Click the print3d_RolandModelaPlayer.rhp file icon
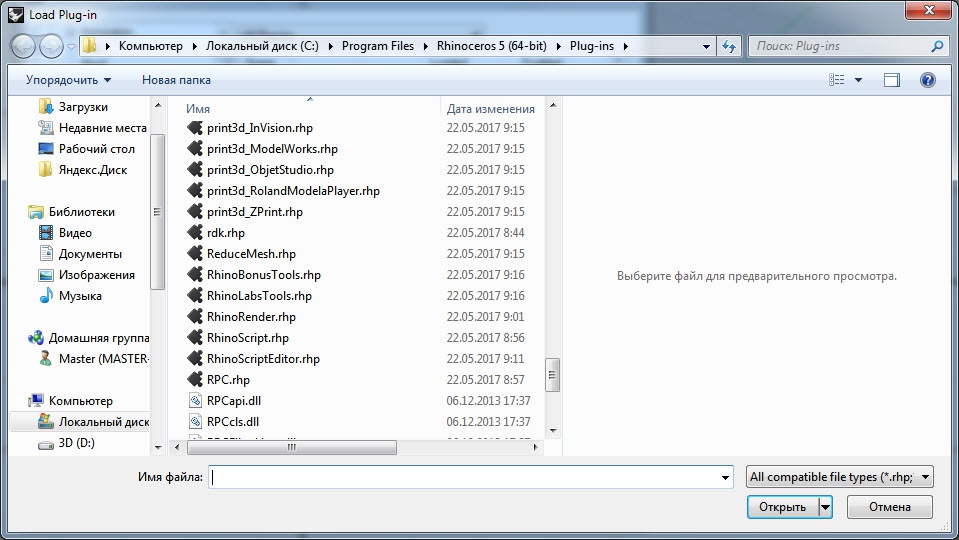This screenshot has height=540, width=959. tap(194, 191)
